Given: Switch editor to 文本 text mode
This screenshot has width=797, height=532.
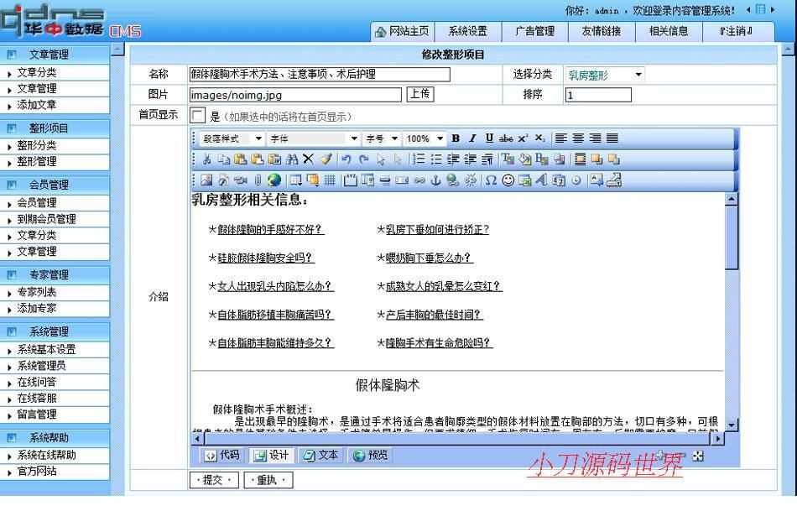Looking at the screenshot, I should click(x=320, y=455).
